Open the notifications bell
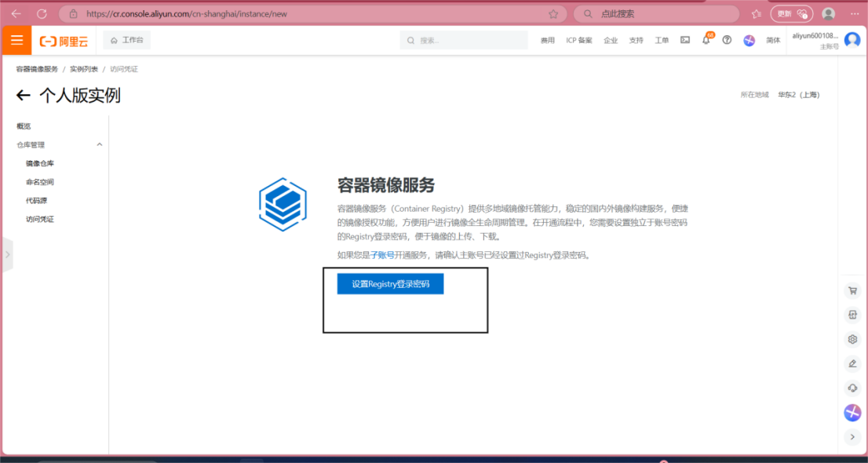868x463 pixels. (706, 40)
